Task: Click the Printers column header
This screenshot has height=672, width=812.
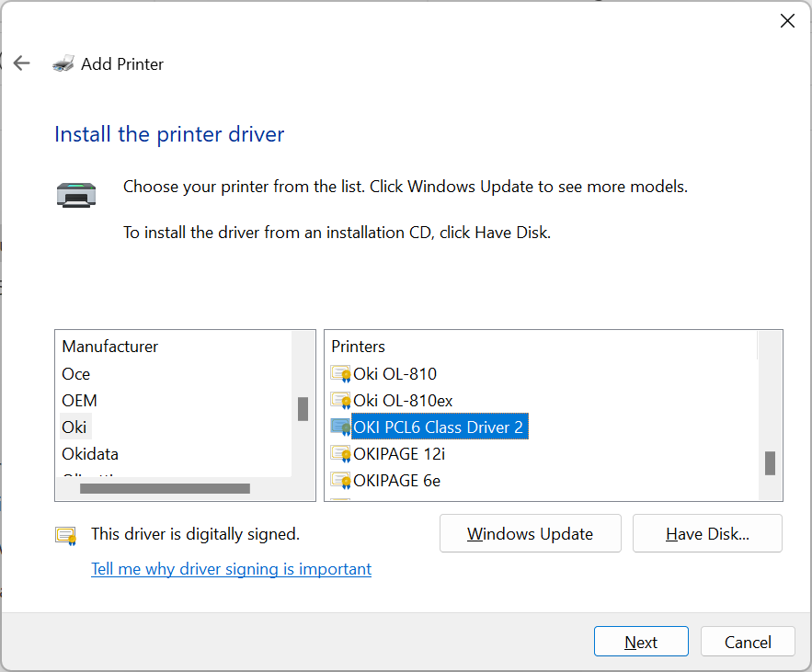Action: [359, 346]
